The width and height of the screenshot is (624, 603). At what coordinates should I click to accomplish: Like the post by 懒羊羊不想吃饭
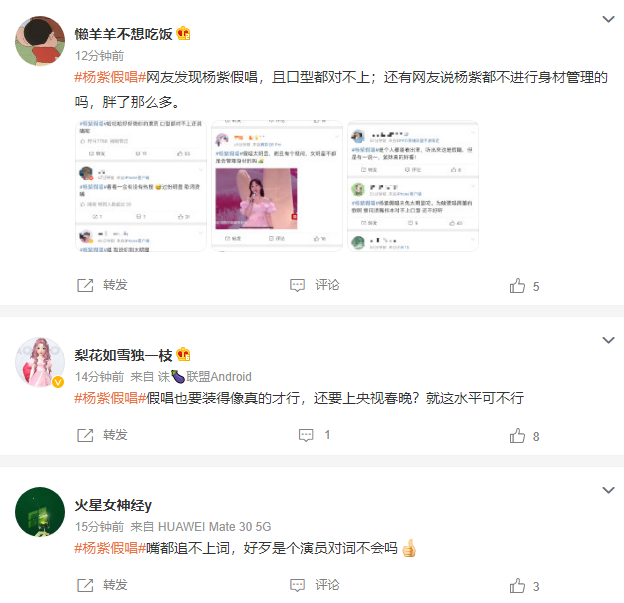[524, 286]
